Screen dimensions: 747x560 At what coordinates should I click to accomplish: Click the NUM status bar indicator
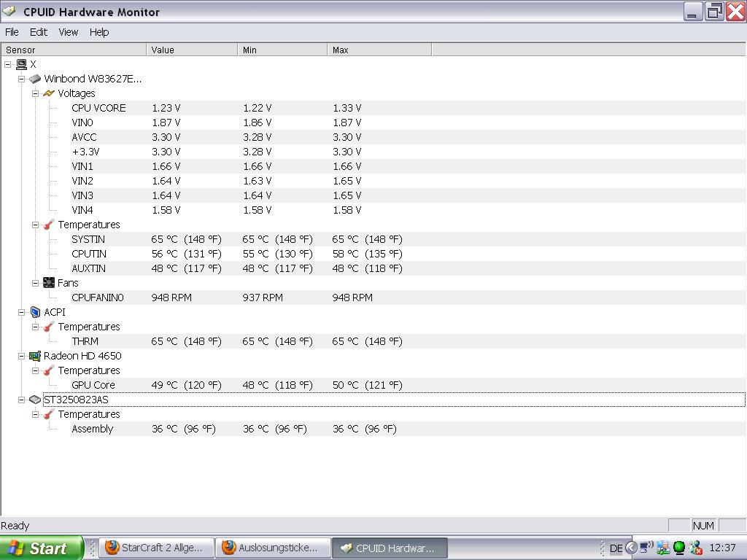703,525
